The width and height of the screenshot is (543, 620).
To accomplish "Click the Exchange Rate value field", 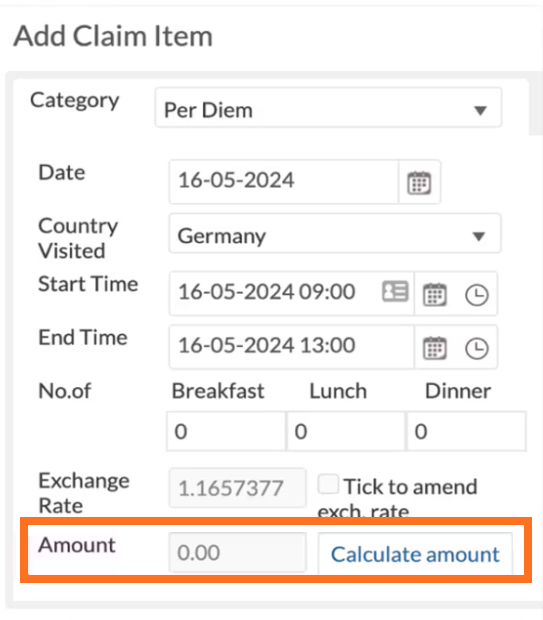I will coord(237,488).
